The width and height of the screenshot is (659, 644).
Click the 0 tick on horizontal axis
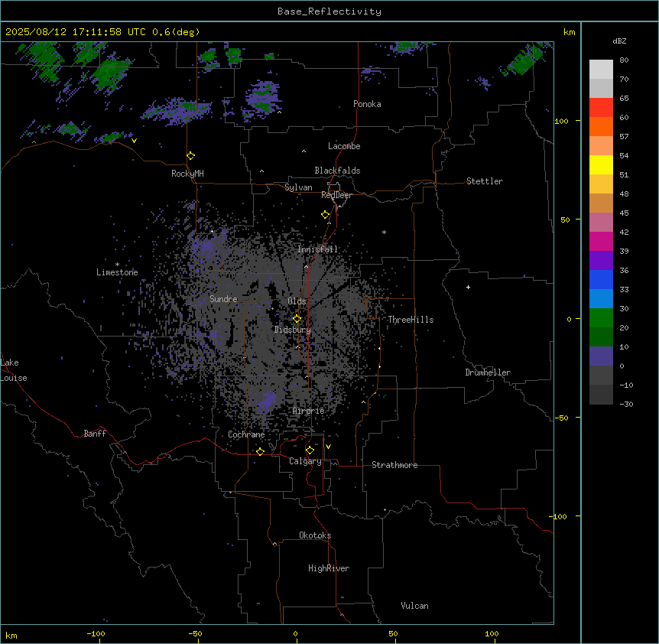(x=295, y=633)
